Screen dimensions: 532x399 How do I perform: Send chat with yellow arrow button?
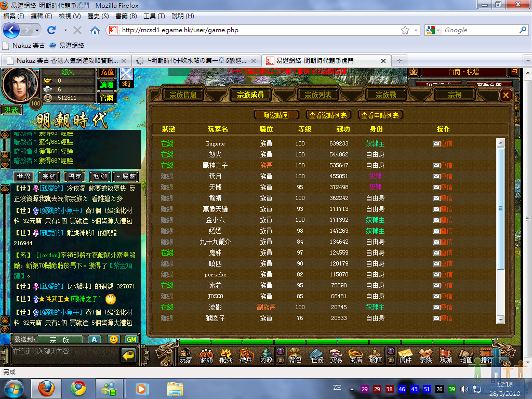129,355
